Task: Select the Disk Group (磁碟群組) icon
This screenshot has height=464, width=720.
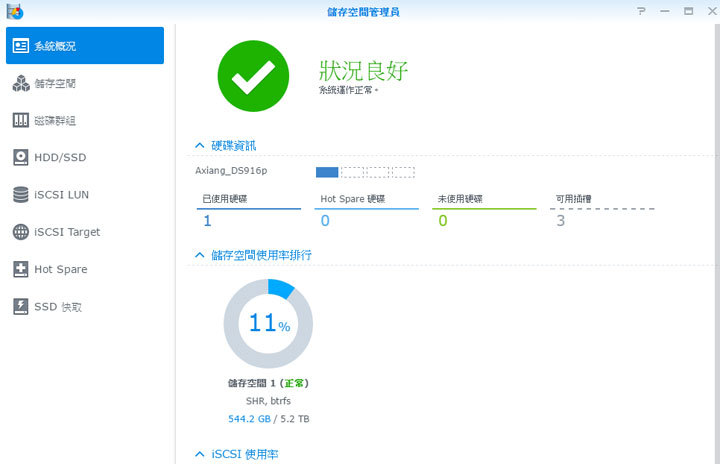Action: click(x=21, y=120)
